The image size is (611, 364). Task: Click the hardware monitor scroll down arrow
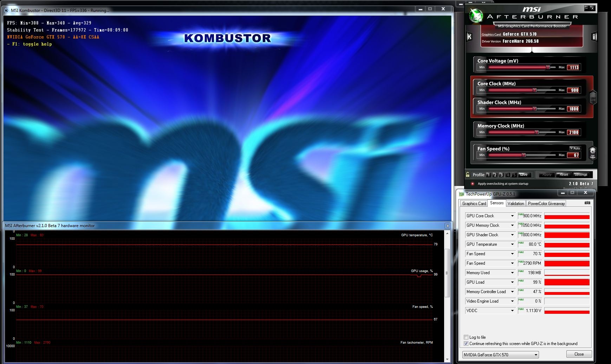pyautogui.click(x=447, y=359)
